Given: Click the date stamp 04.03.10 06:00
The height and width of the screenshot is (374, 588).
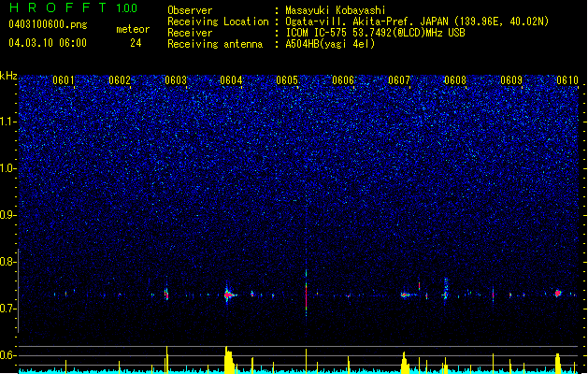Looking at the screenshot, I should click(x=48, y=42).
